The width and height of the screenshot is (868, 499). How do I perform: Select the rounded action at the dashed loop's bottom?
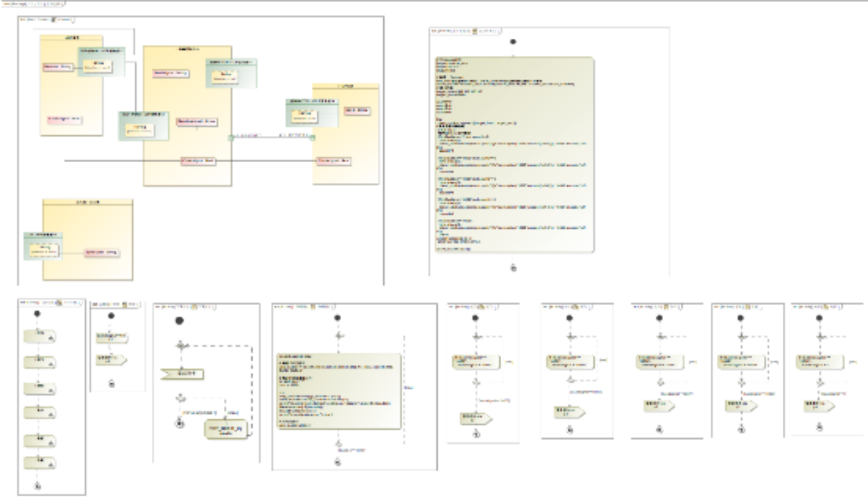pos(225,430)
